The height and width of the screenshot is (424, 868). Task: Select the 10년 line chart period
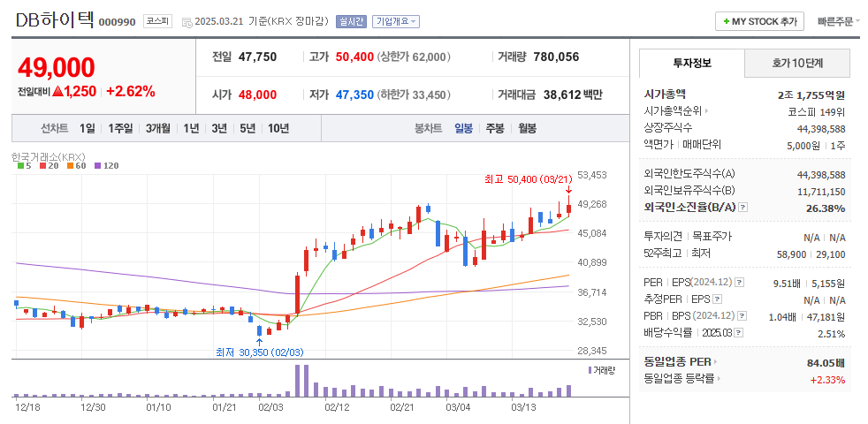[278, 128]
